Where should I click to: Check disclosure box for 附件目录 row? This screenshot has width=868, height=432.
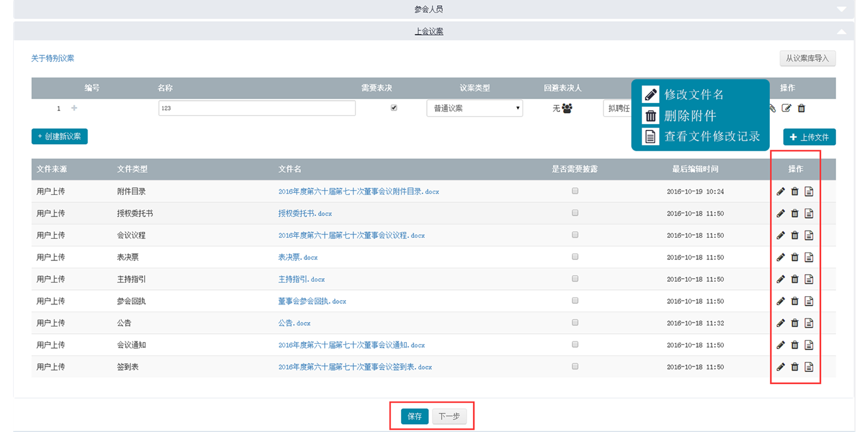click(x=575, y=191)
